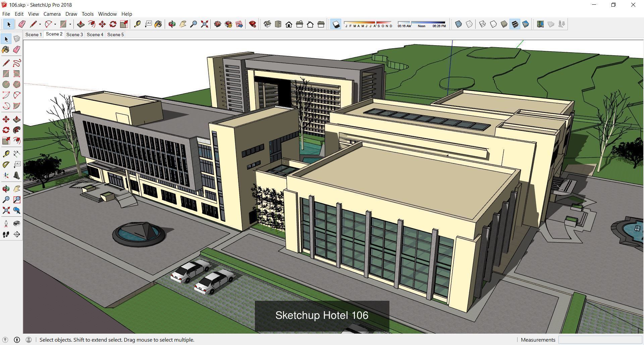Click the sign-in person button in status bar

coord(29,340)
